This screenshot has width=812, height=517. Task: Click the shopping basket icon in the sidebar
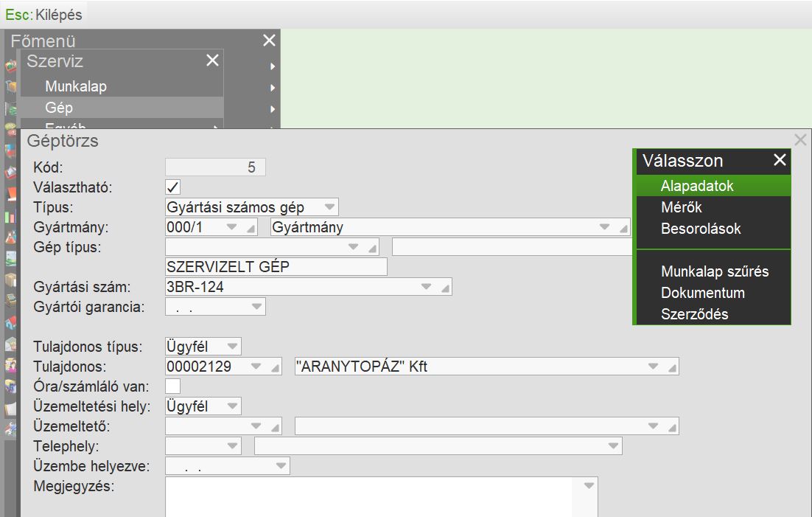tap(10, 66)
